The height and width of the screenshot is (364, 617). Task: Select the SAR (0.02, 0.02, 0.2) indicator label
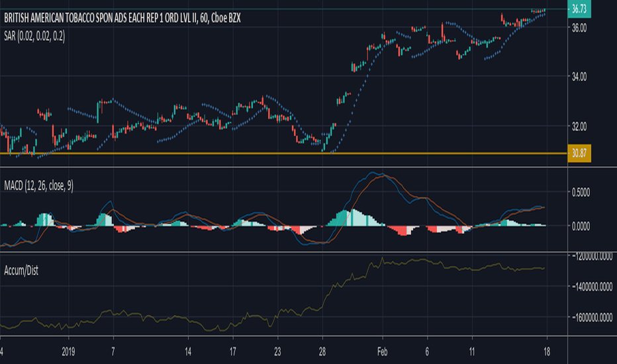(34, 36)
